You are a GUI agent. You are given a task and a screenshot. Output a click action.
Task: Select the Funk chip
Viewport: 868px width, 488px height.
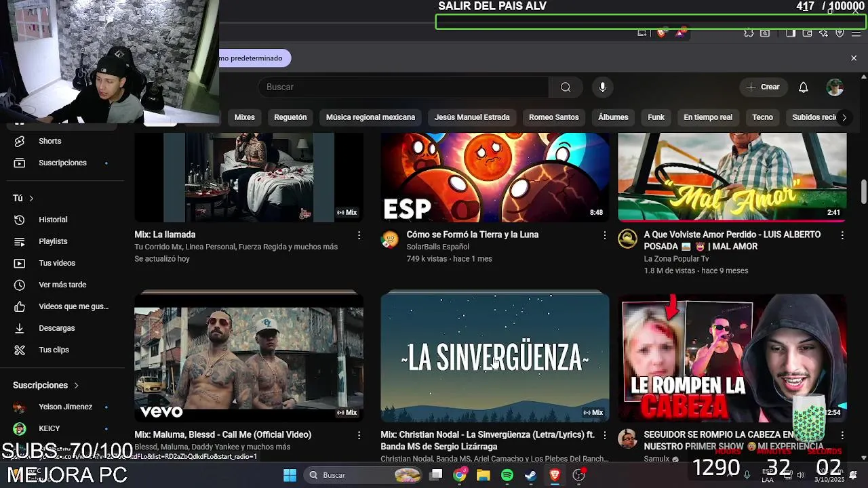[x=656, y=117]
